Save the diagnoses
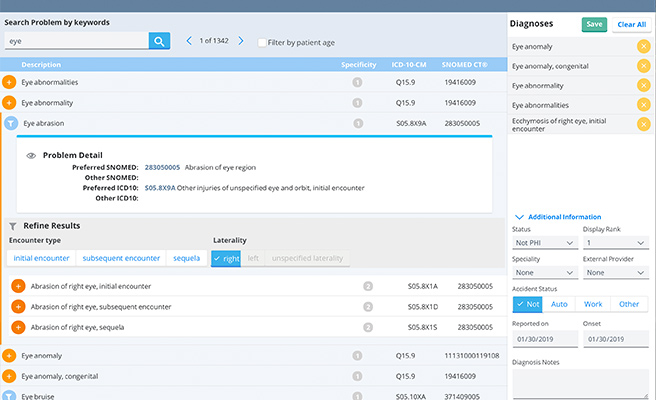656x400 pixels. [594, 24]
